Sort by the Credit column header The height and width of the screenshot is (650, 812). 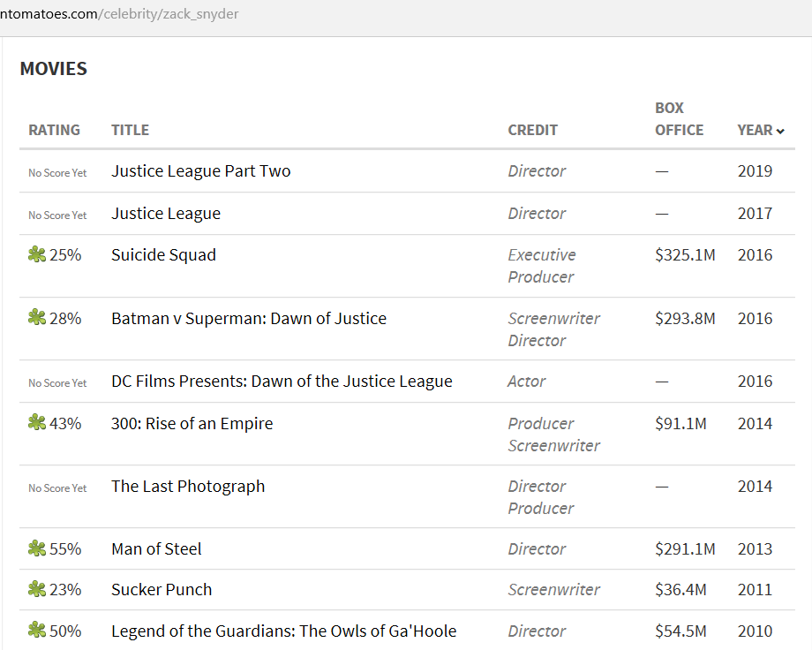pyautogui.click(x=532, y=130)
